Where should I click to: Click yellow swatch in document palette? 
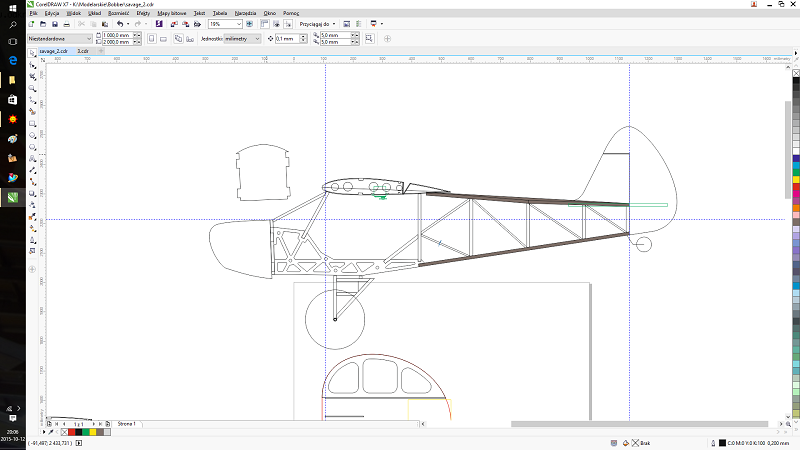click(93, 432)
